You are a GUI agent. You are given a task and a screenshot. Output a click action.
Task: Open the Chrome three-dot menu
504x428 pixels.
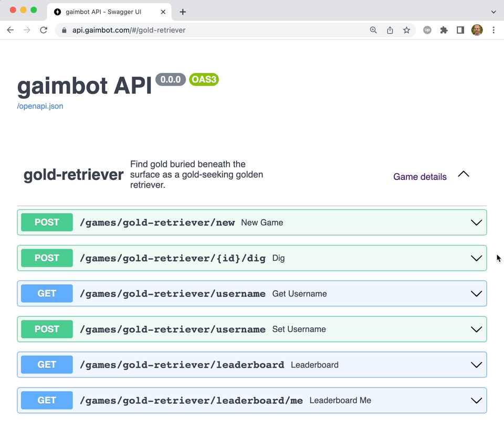pos(493,30)
